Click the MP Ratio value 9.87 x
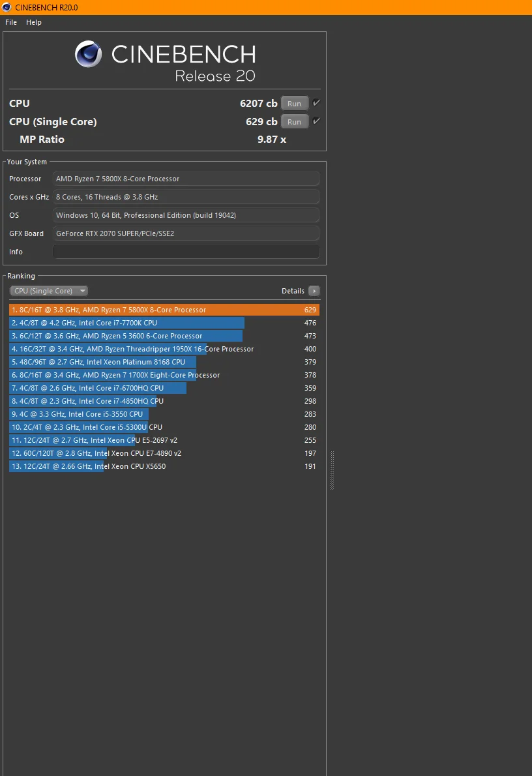 click(x=272, y=140)
